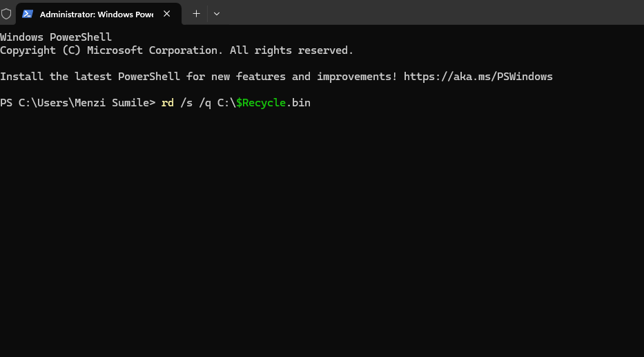Viewport: 644px width, 357px height.
Task: Click the C:\ path before $Recycle
Action: tap(226, 103)
